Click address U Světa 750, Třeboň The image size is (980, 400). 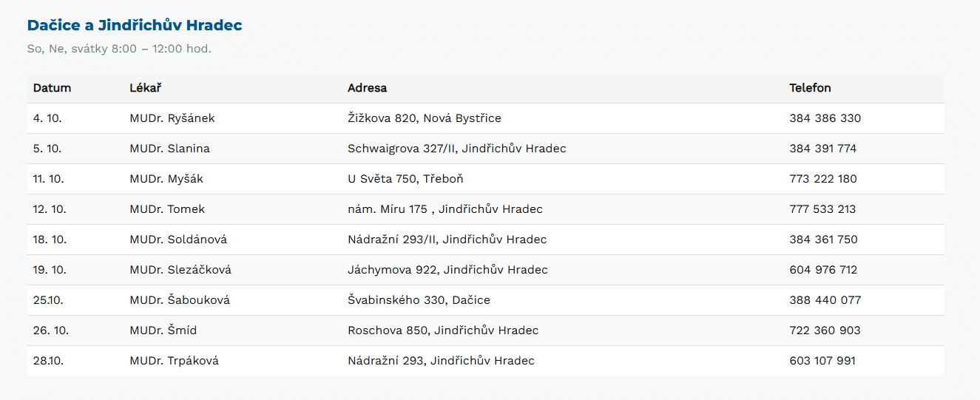405,179
